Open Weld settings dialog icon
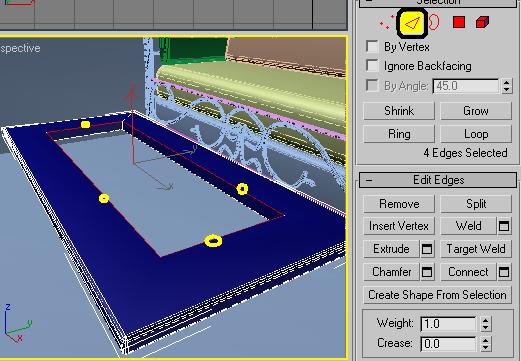 pos(504,226)
